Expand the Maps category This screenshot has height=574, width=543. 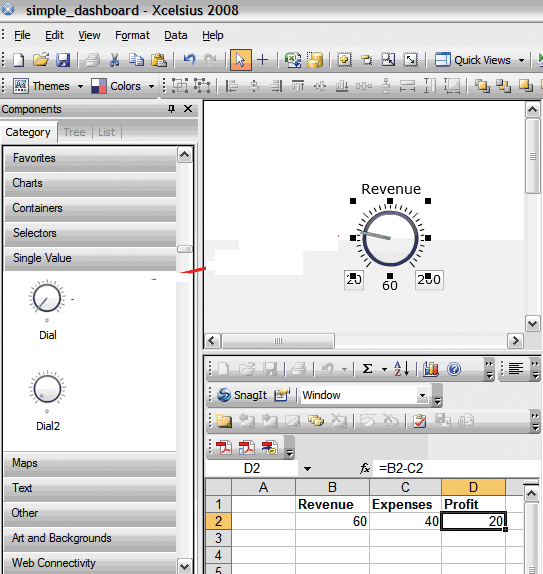(x=90, y=464)
